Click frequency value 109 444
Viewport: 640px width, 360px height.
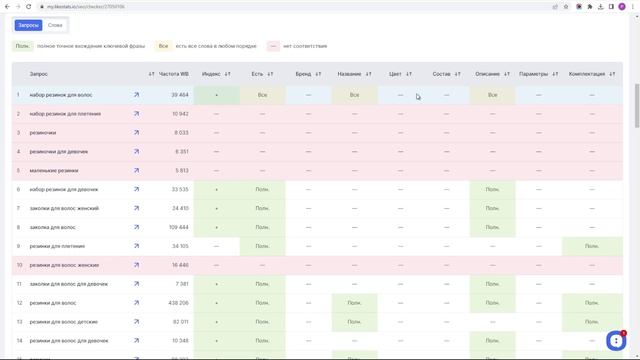pyautogui.click(x=179, y=227)
